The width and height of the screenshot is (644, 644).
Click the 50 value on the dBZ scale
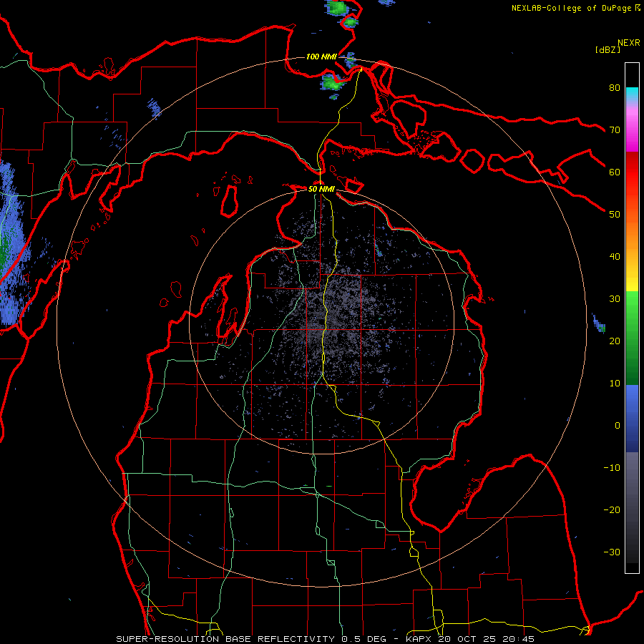(x=615, y=215)
